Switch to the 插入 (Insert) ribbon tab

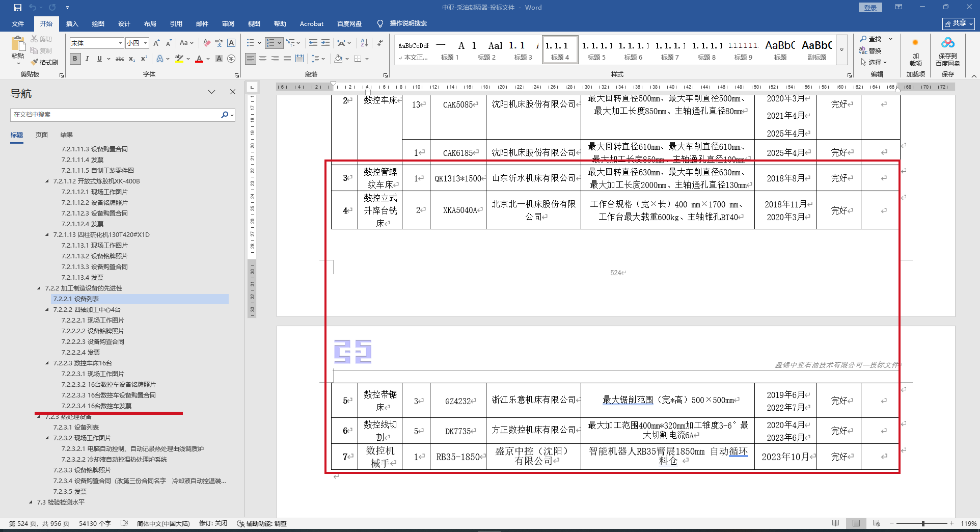pyautogui.click(x=72, y=23)
